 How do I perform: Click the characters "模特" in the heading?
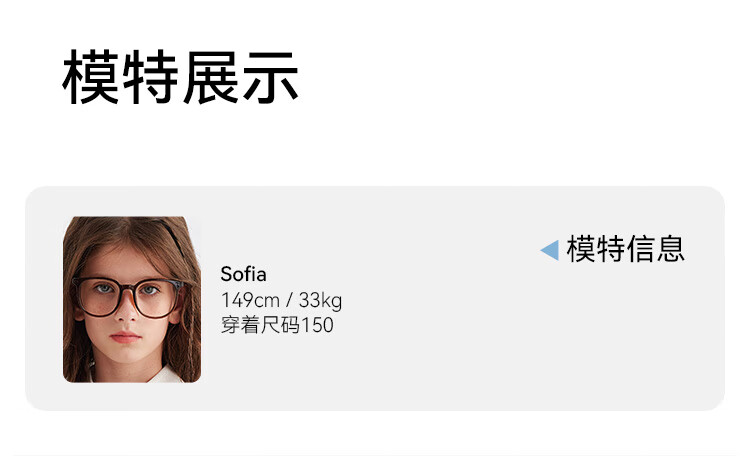point(121,79)
